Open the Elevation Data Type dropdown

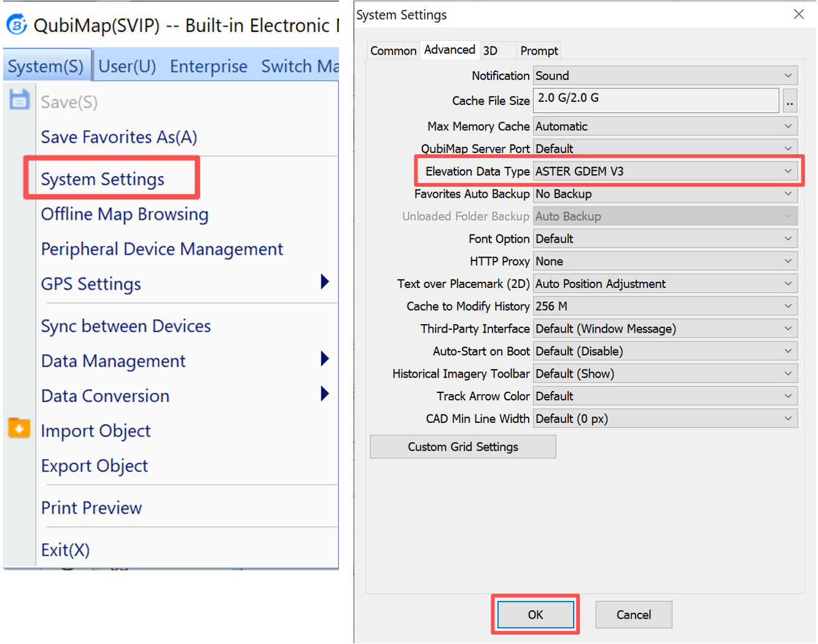point(665,171)
